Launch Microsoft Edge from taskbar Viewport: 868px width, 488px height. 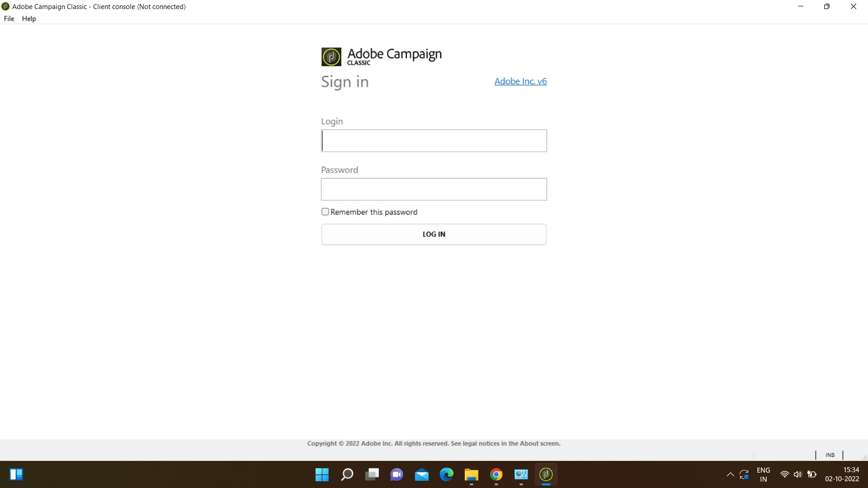(446, 474)
